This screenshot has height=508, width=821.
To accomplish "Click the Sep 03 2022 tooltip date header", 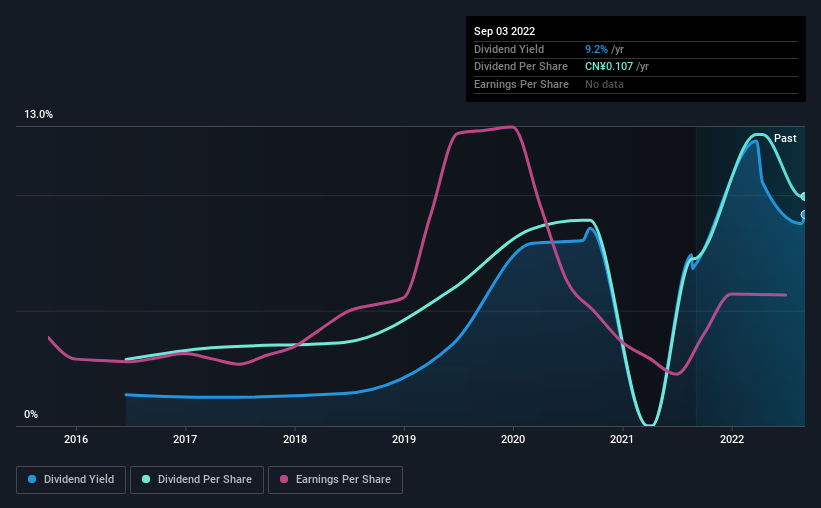I will pyautogui.click(x=504, y=31).
